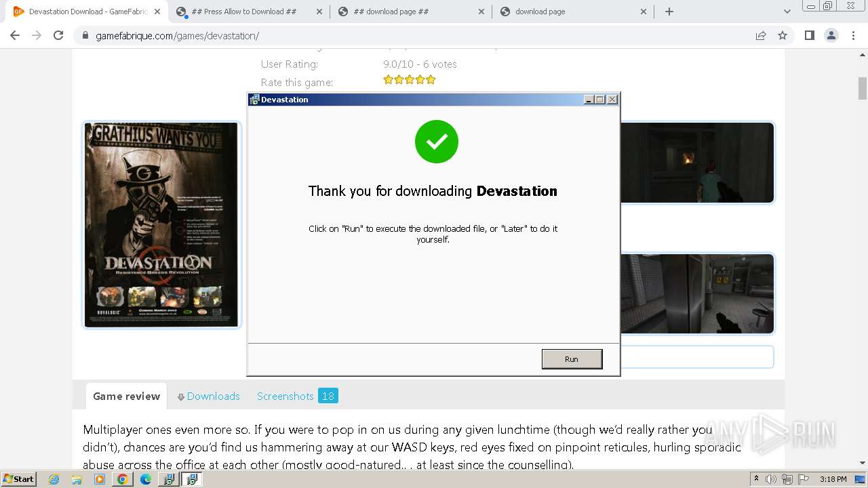Click the Run button in Devastation dialog

[x=572, y=359]
